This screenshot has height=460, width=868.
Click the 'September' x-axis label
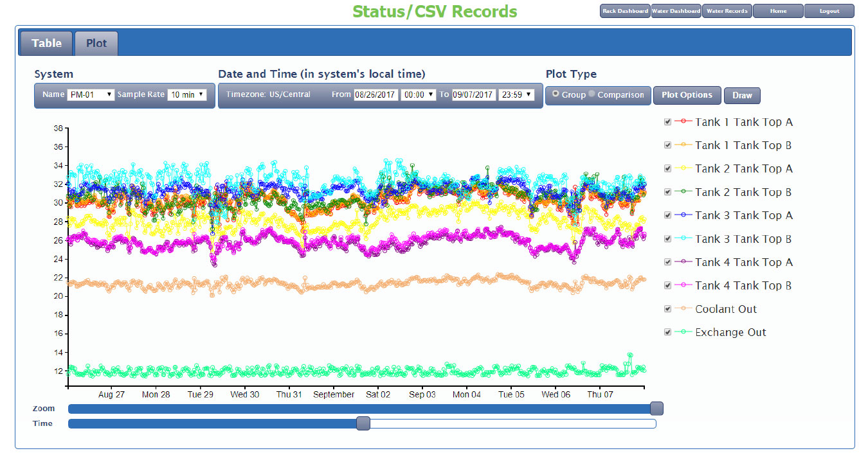coord(334,394)
